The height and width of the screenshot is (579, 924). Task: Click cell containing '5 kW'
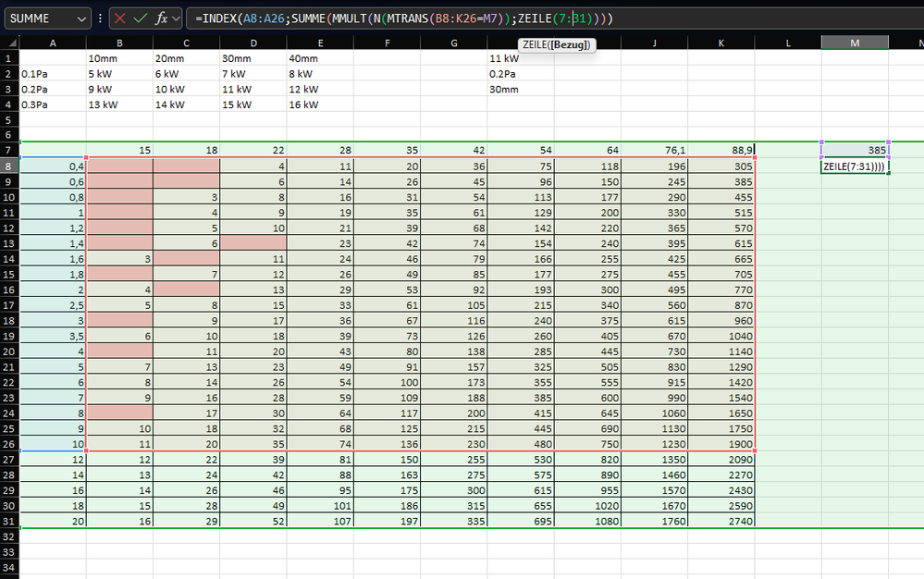[x=119, y=74]
